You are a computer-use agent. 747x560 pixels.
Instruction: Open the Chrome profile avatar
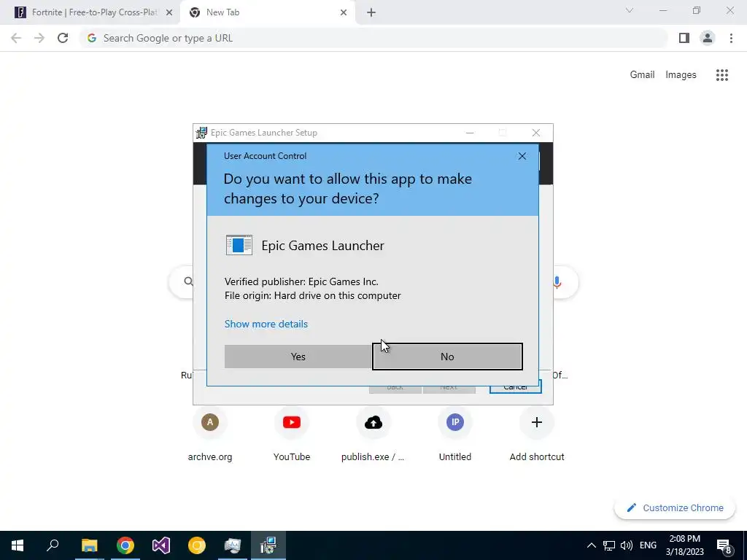(708, 38)
